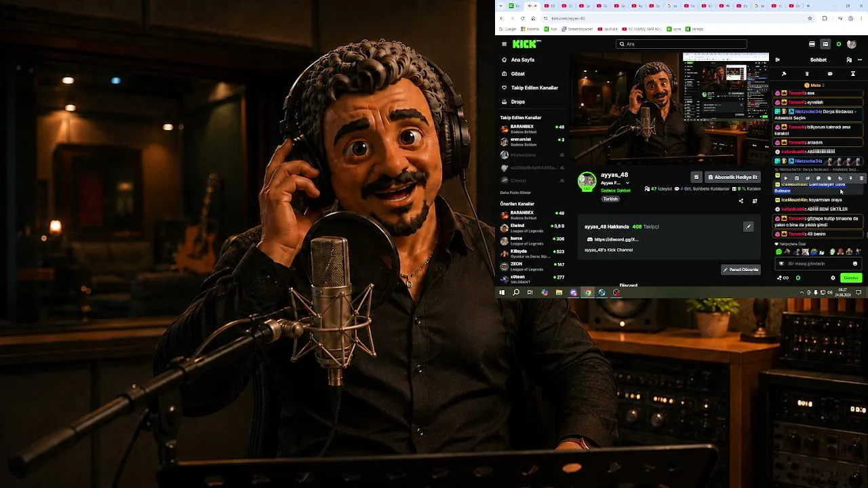Screen dimensions: 868x488
Task: Open chat three-dots options menu
Action: [x=860, y=60]
